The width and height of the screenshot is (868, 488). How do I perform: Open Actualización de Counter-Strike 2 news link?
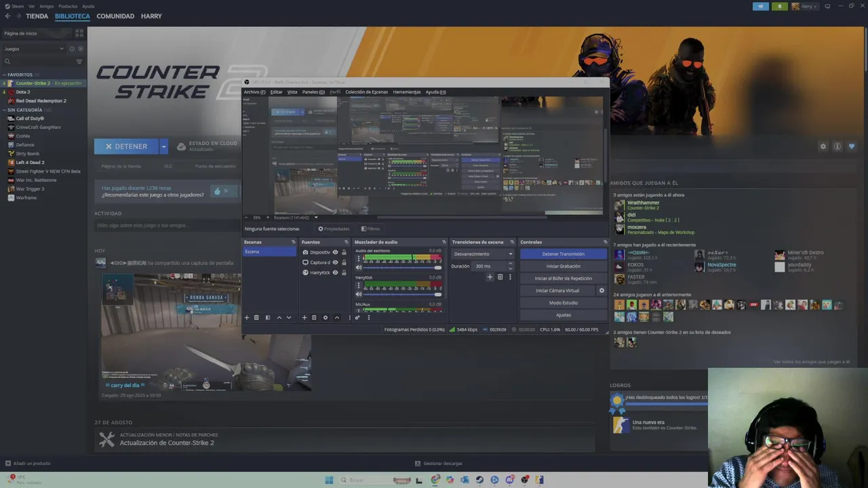pos(167,443)
